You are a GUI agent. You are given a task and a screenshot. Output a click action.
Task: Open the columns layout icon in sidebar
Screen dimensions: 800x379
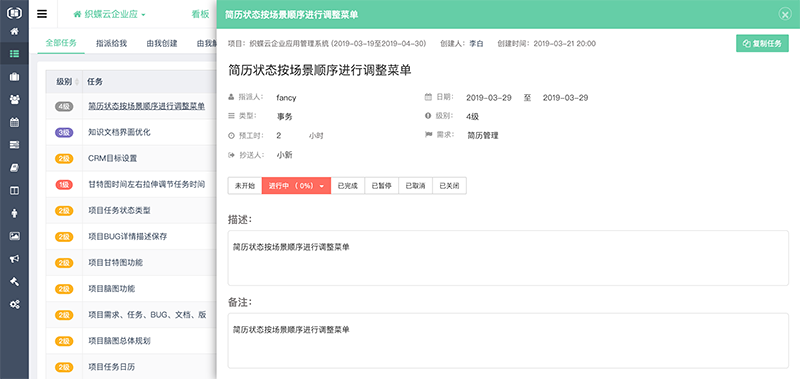click(x=14, y=190)
